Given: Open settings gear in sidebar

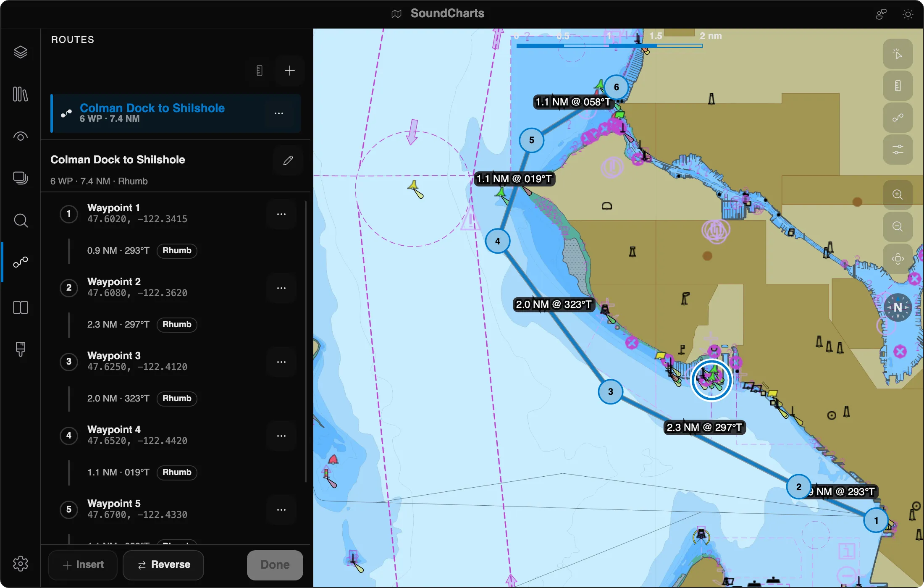Looking at the screenshot, I should [x=20, y=564].
